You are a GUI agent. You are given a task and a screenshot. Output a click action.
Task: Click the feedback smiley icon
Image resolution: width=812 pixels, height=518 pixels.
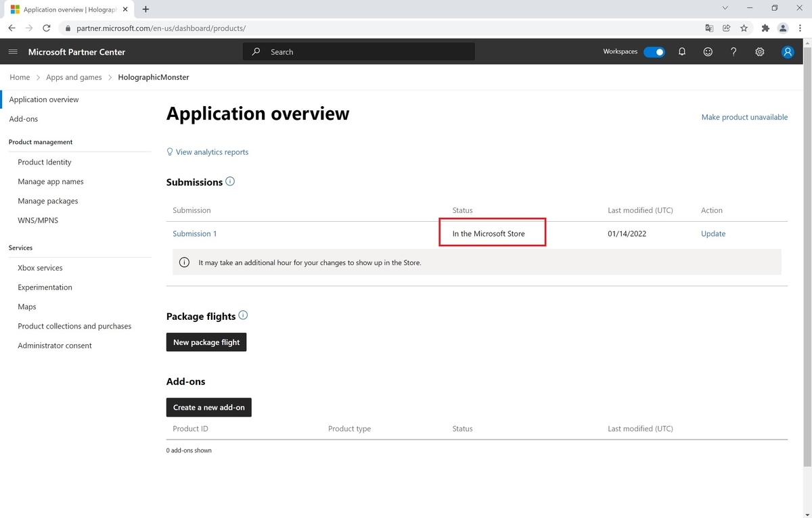pyautogui.click(x=708, y=52)
